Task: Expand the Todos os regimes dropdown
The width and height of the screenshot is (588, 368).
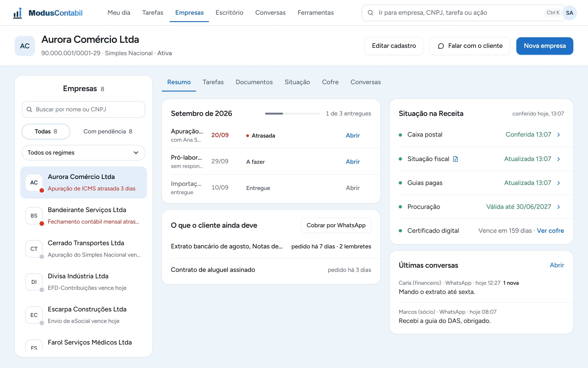Action: pos(84,152)
